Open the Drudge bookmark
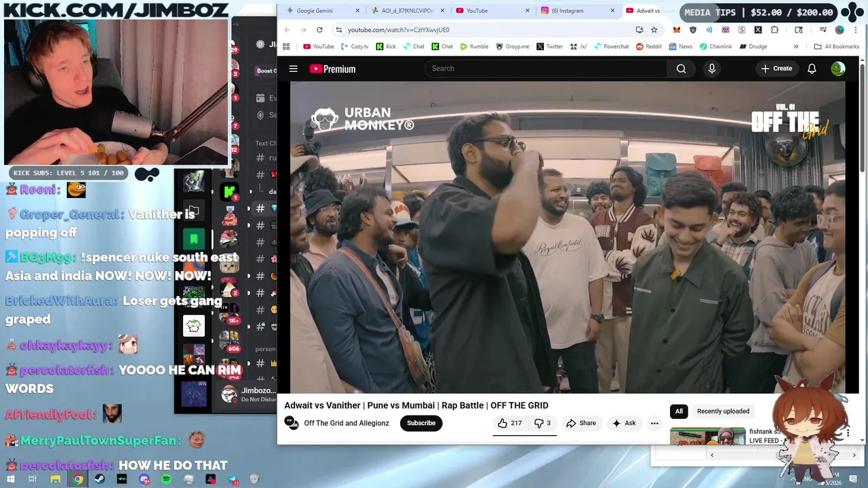868x488 pixels. click(x=753, y=47)
